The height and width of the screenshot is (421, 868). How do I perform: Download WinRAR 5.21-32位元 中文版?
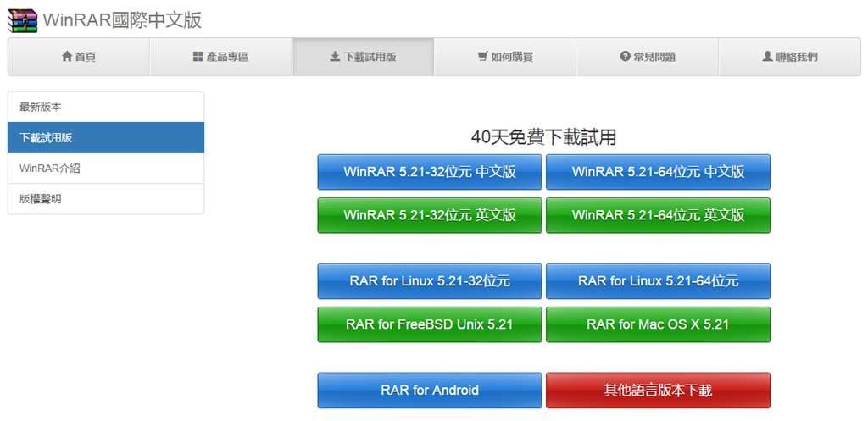click(430, 172)
